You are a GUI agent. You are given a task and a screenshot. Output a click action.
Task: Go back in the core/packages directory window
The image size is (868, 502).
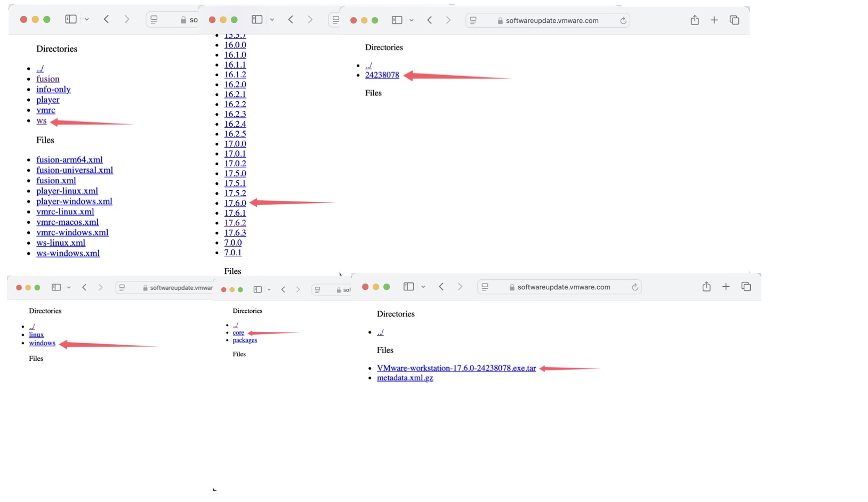pos(283,289)
